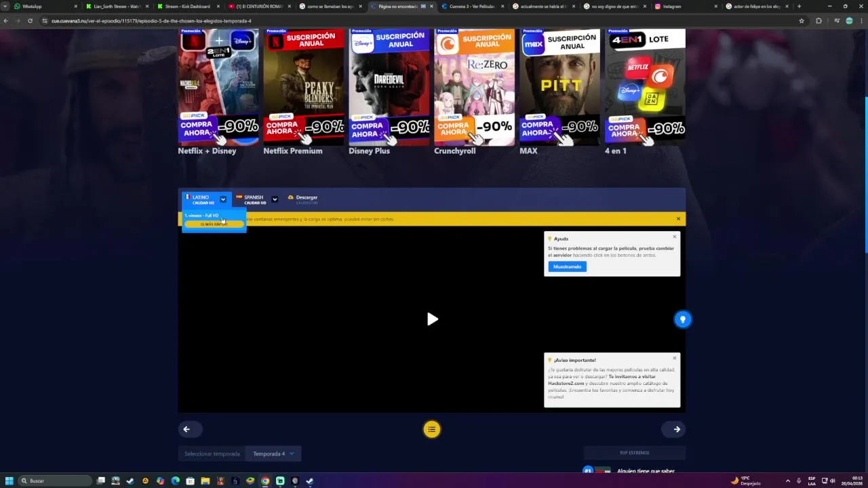Open Google Chrome from the taskbar
The height and width of the screenshot is (488, 868).
(265, 481)
